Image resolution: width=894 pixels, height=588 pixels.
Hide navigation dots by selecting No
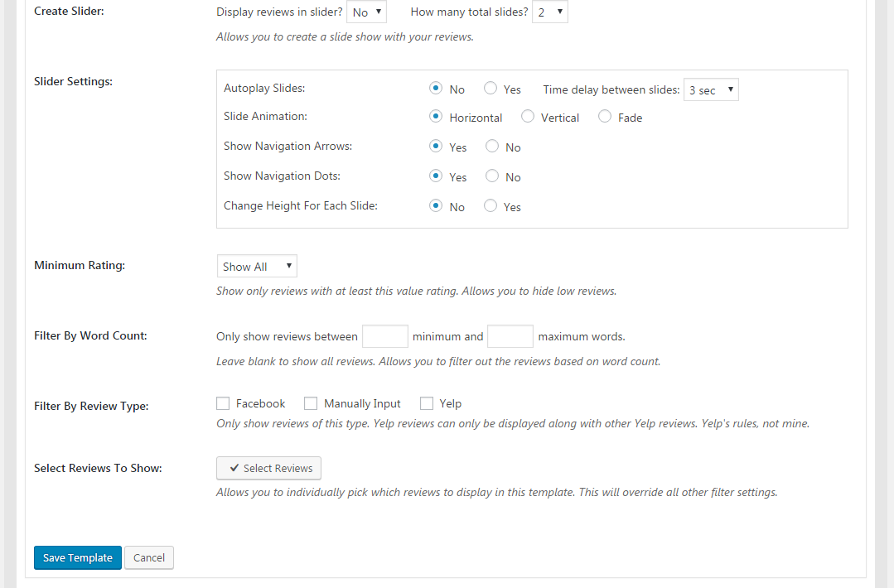(492, 176)
